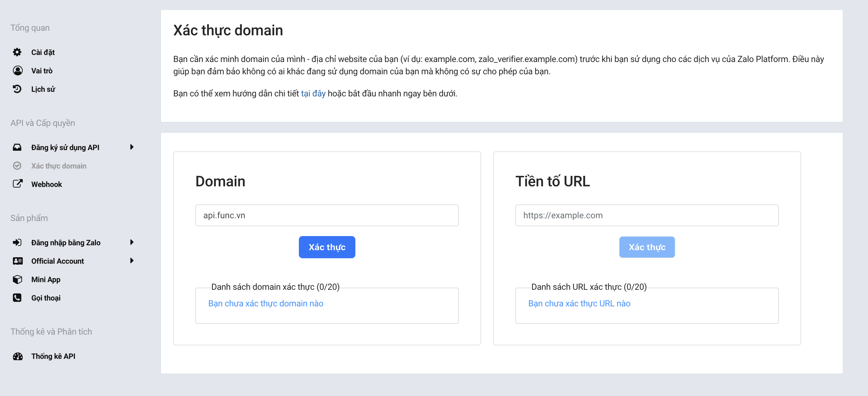
Task: Click the Thống kê API dashboard icon
Action: point(18,356)
